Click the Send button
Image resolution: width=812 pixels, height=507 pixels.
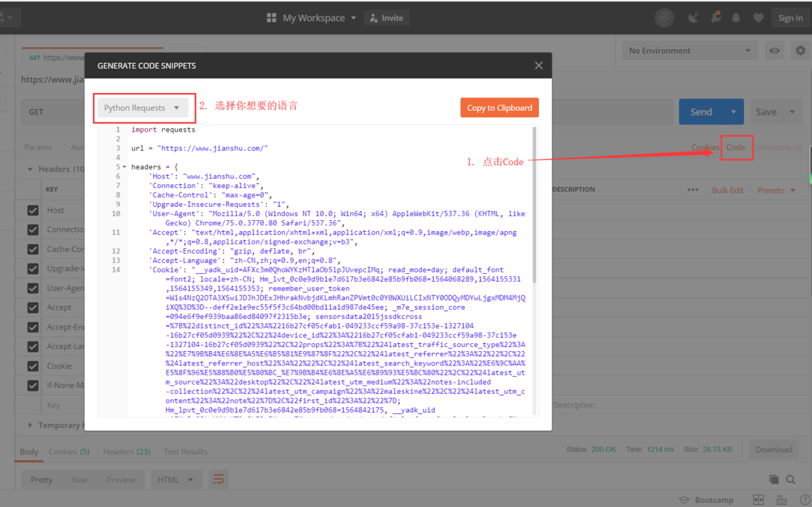[701, 112]
